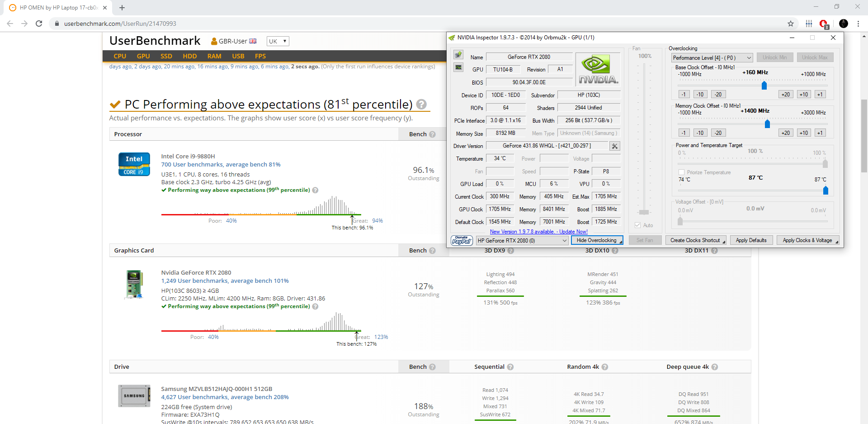Viewport: 868px width, 424px height.
Task: Click the Samsung drive thumbnail
Action: pyautogui.click(x=134, y=396)
